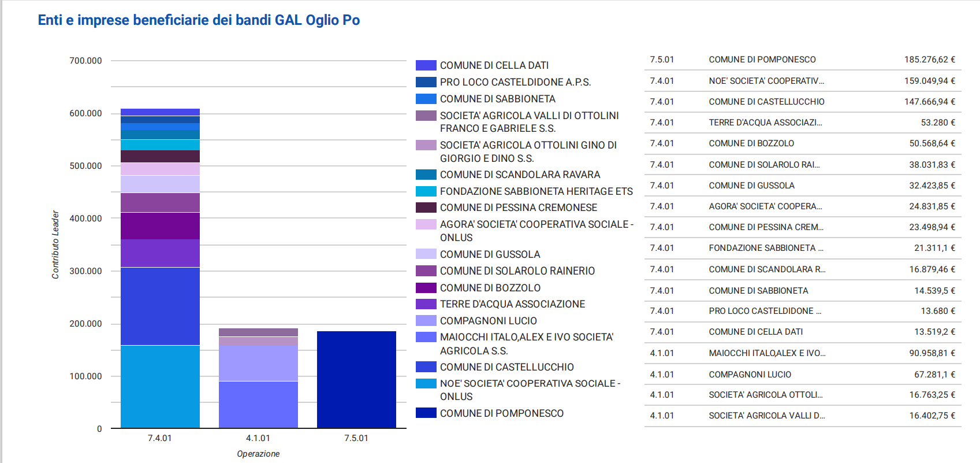Click the MAIOCCHI segment at bottom of 4.1.01 bar
980x463 pixels.
(x=258, y=404)
